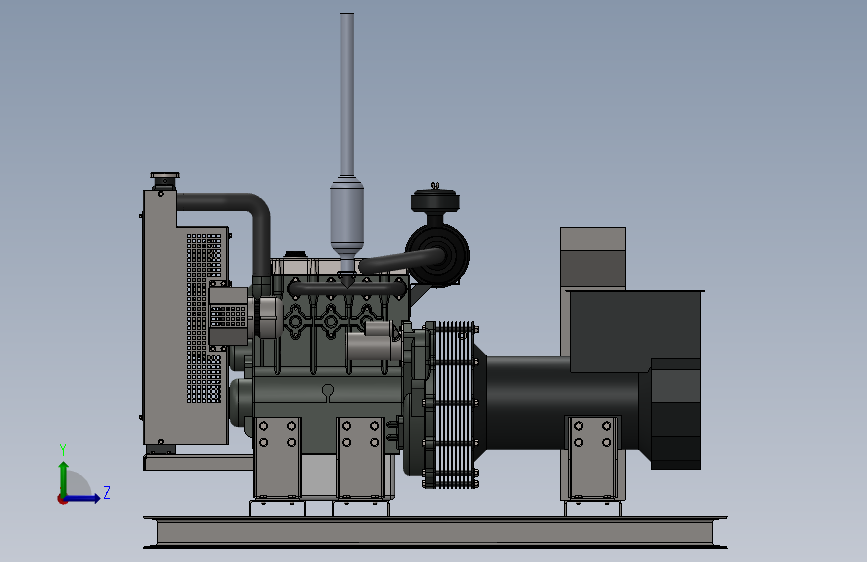Image resolution: width=867 pixels, height=562 pixels.
Task: Click the Z label on the triad
Action: tap(107, 492)
